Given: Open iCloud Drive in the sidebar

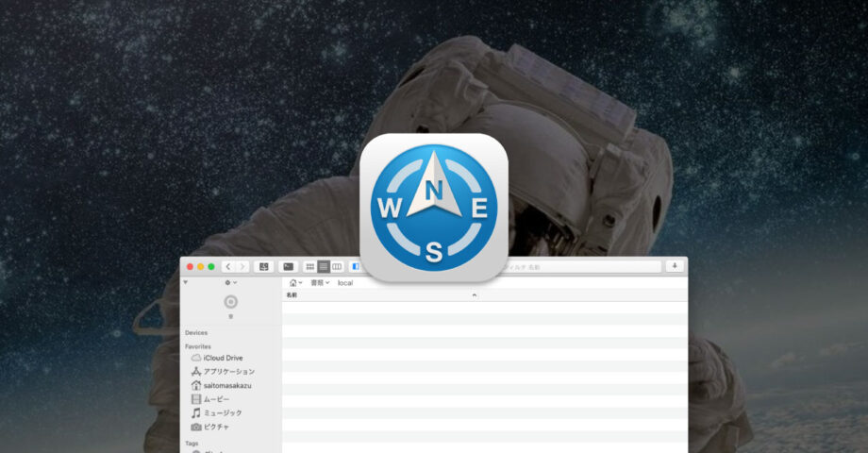Looking at the screenshot, I should (225, 358).
